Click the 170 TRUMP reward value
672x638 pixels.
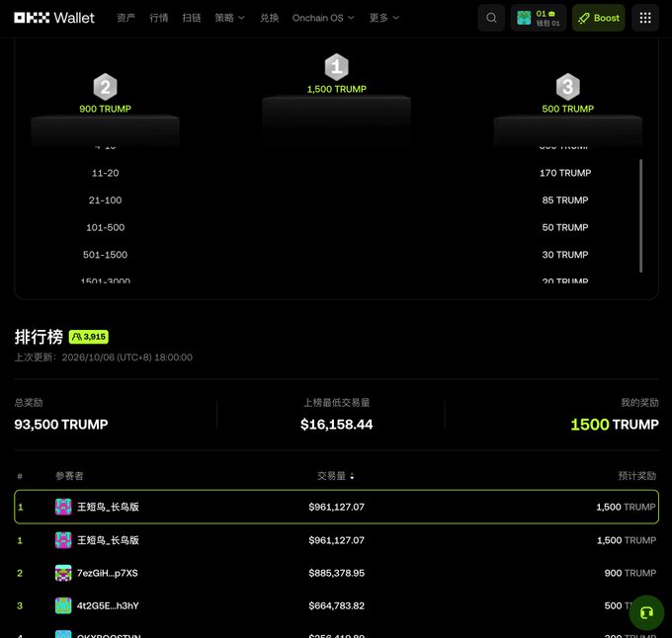tap(565, 173)
